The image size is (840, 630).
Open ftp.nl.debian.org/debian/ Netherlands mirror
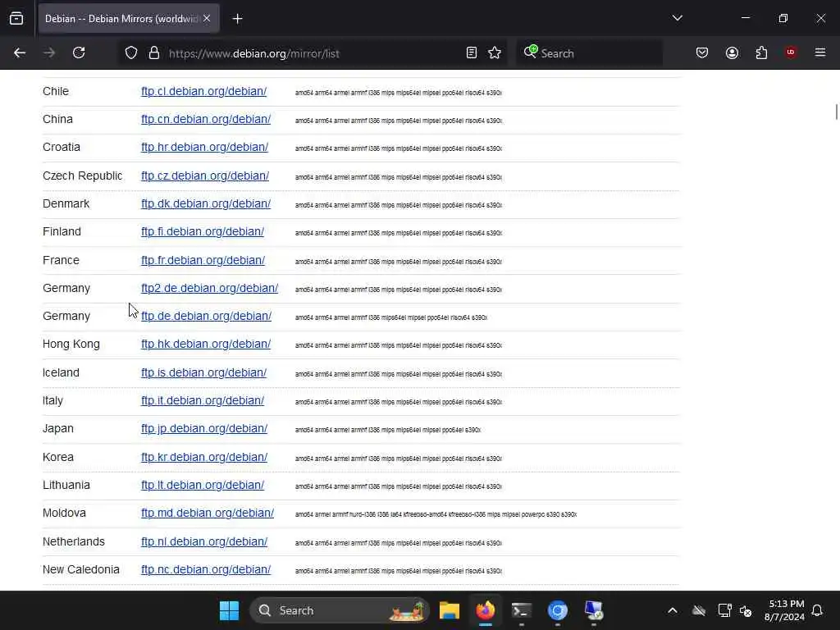pos(204,542)
